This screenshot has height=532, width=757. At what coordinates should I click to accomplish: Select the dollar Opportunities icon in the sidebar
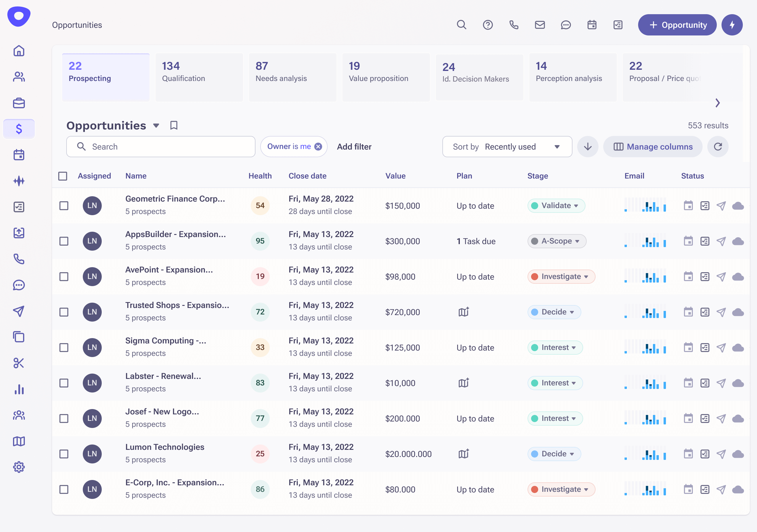[x=19, y=129]
